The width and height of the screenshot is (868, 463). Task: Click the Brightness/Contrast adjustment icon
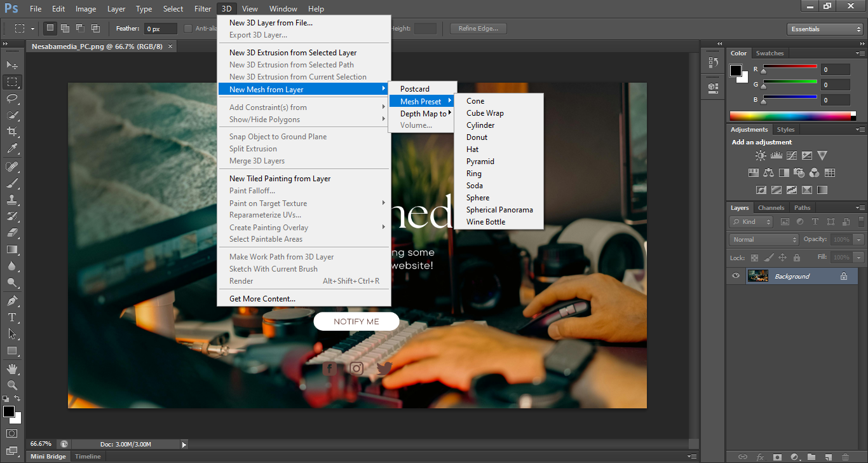coord(761,155)
